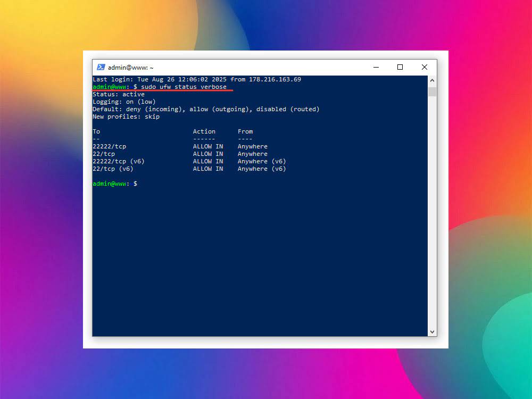This screenshot has width=532, height=399.
Task: Click the Status: active line
Action: [119, 94]
